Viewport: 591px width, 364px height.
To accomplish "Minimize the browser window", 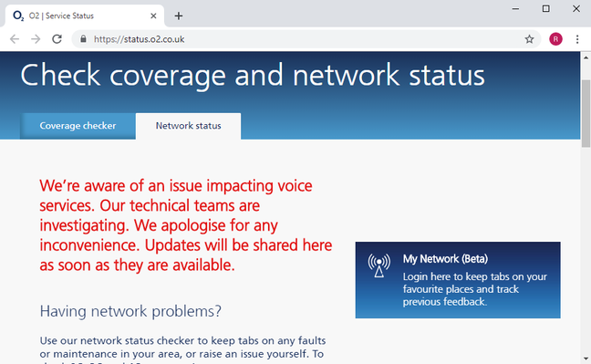I will [515, 9].
